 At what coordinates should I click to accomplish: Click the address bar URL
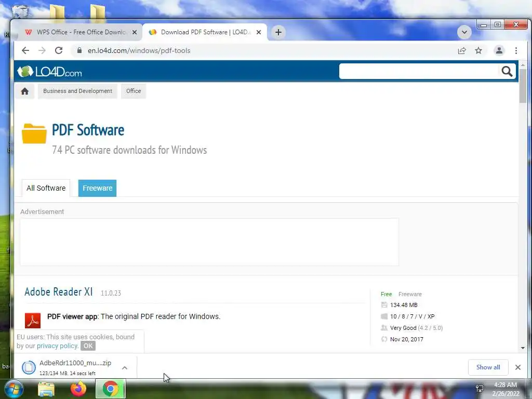(x=139, y=50)
